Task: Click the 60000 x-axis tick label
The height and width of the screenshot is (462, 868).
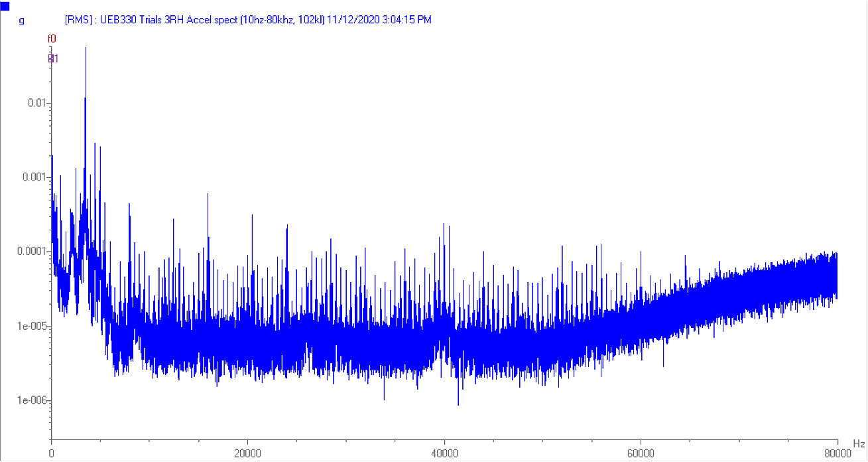Action: [x=641, y=453]
